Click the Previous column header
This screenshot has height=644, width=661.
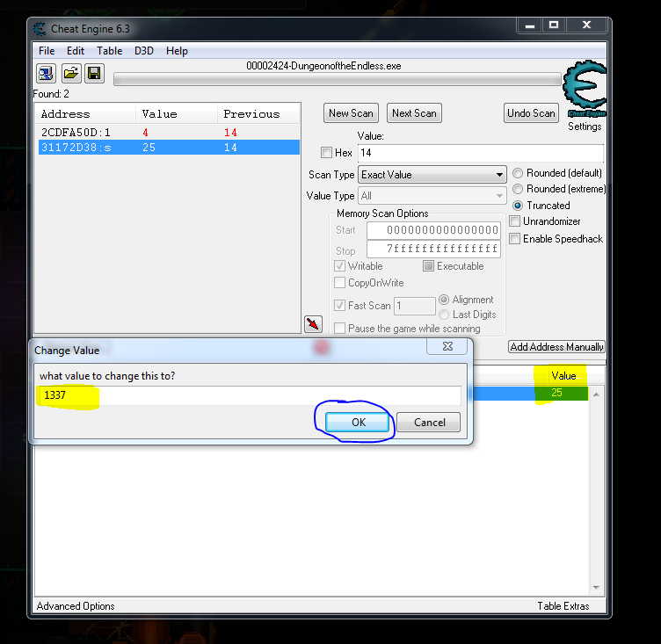[258, 114]
